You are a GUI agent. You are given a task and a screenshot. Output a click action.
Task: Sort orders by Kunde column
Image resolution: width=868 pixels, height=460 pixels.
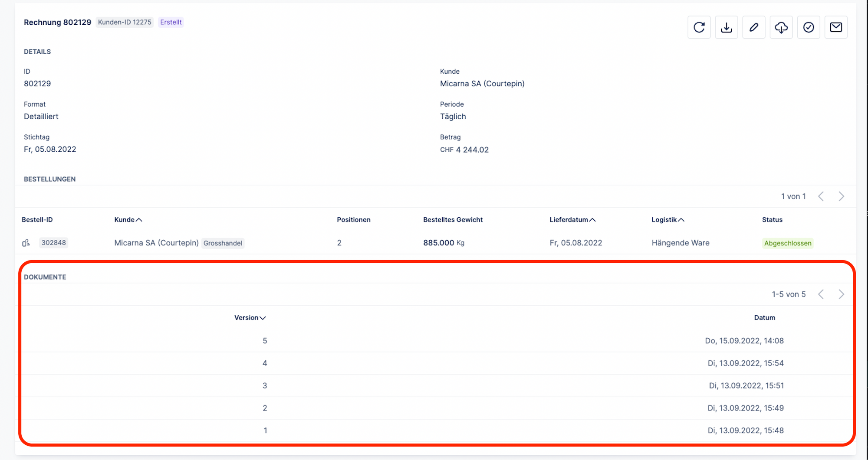[x=128, y=220]
